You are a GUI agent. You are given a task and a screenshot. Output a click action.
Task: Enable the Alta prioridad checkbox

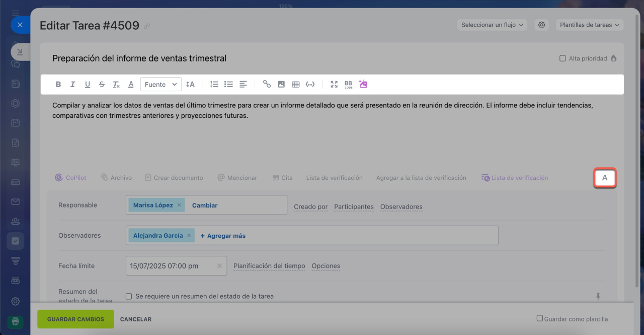562,58
